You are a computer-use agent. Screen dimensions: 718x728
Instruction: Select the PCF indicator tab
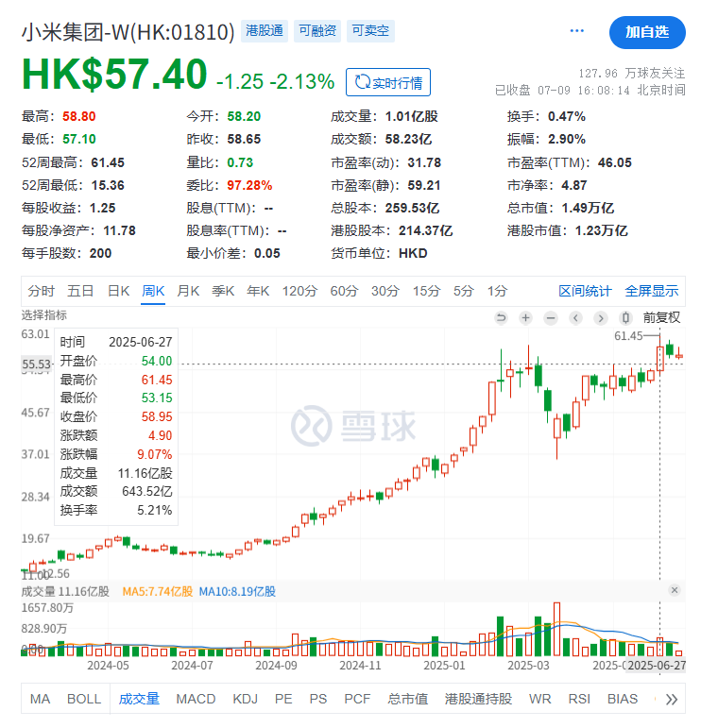point(357,700)
